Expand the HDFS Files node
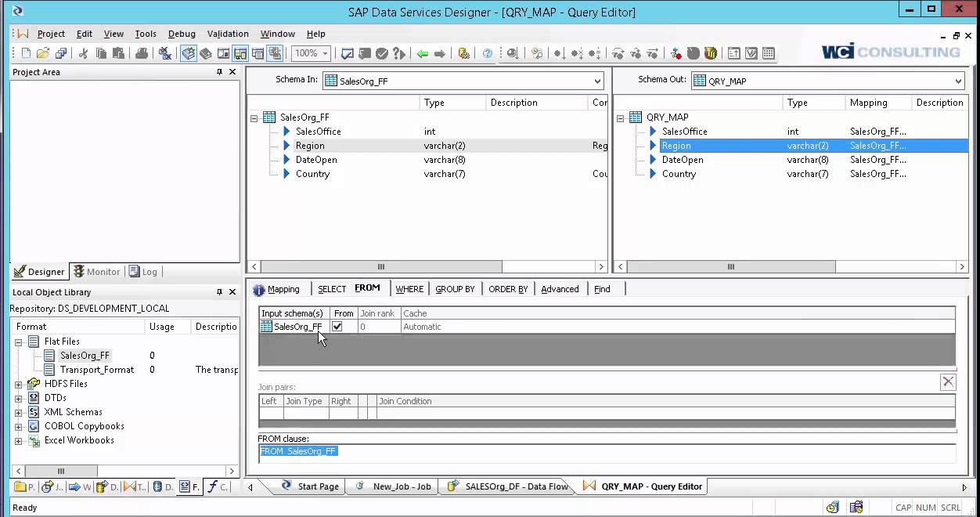 18,384
